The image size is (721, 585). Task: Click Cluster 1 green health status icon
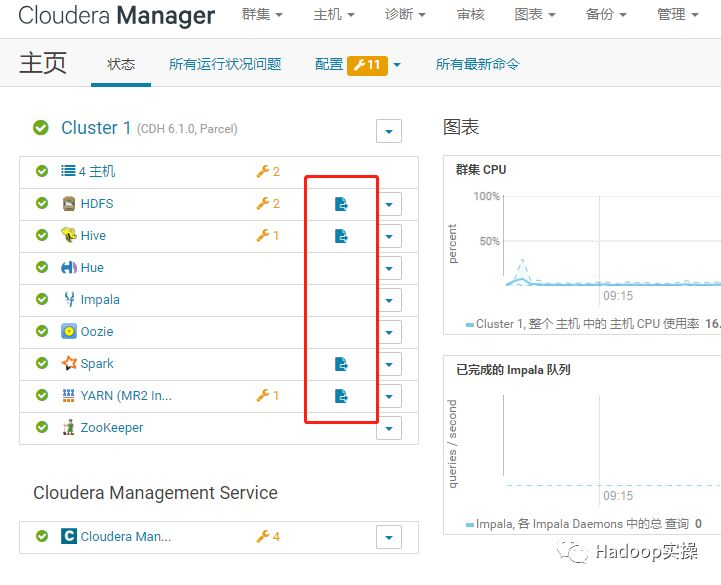click(x=41, y=128)
